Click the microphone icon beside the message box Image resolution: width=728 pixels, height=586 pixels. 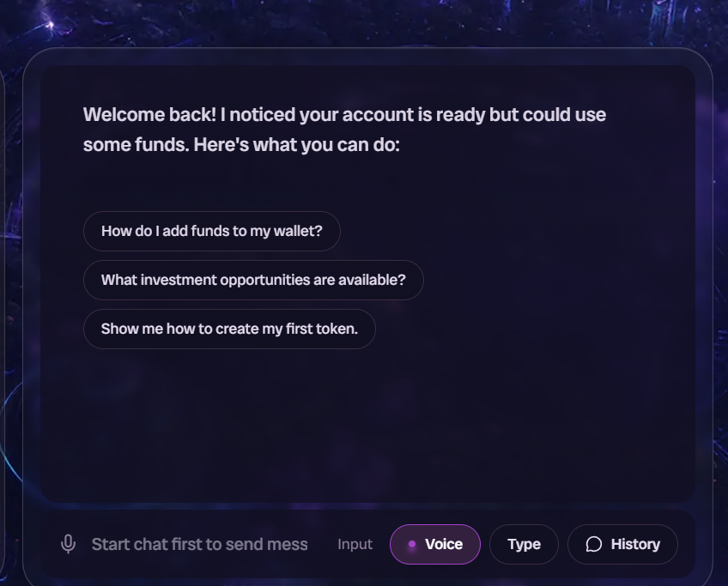click(x=69, y=544)
